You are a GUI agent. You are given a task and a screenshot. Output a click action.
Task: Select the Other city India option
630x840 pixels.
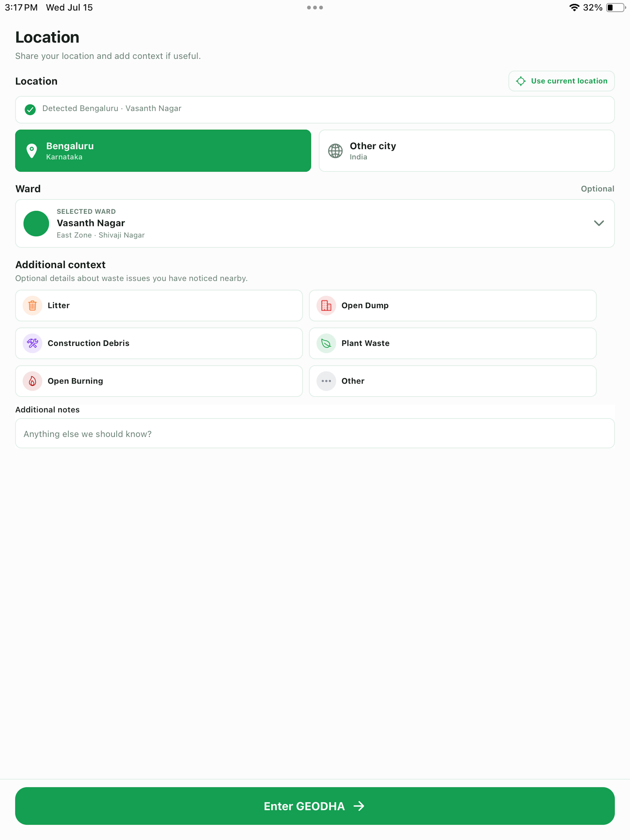[x=467, y=151]
